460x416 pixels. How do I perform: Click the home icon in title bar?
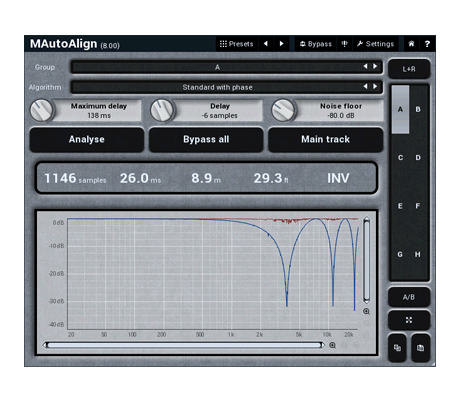[x=411, y=44]
